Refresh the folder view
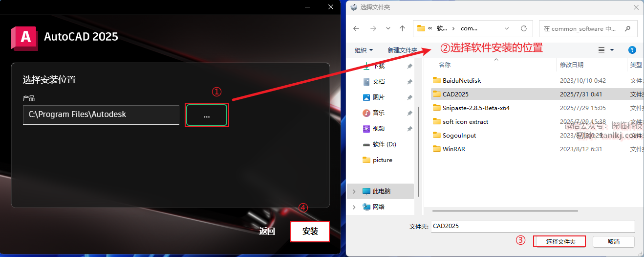The image size is (644, 257). [x=524, y=28]
